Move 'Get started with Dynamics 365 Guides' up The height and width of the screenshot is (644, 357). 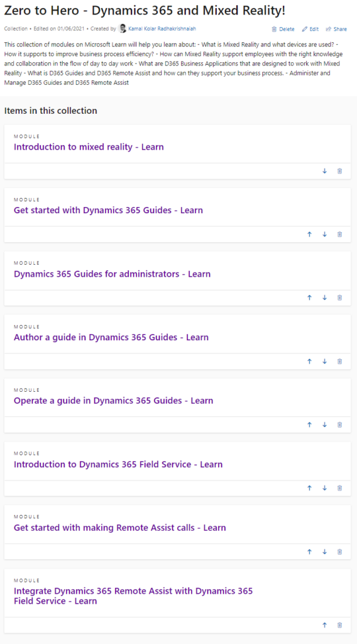[309, 234]
